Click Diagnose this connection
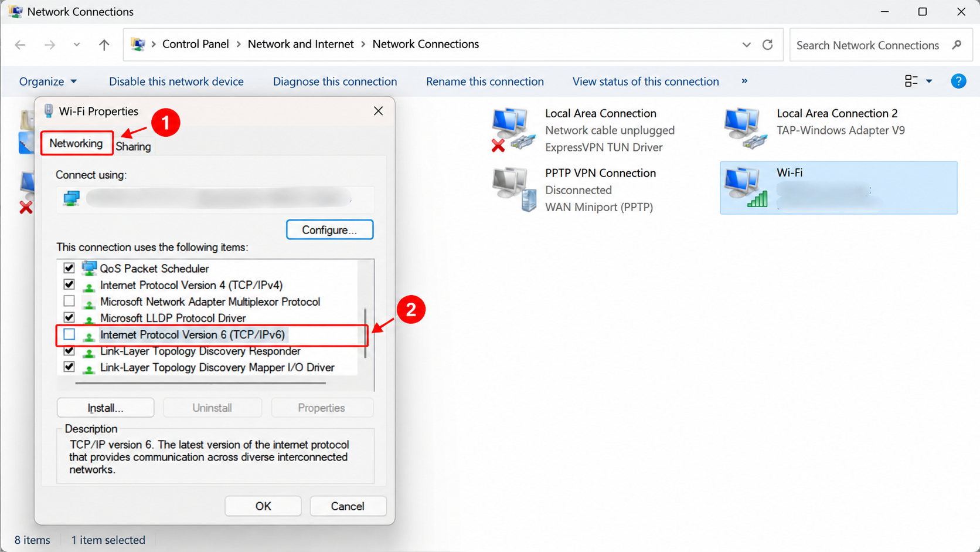 pos(335,82)
